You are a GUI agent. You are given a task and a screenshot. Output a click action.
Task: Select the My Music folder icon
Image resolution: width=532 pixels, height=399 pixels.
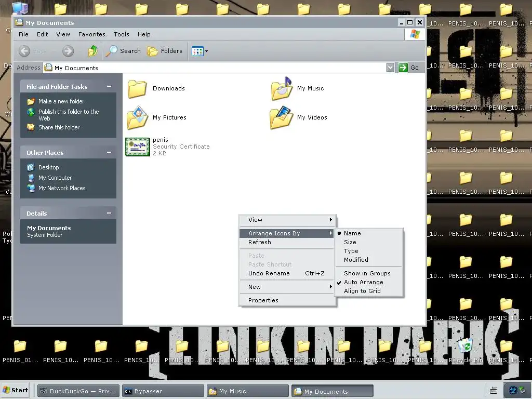pyautogui.click(x=282, y=89)
